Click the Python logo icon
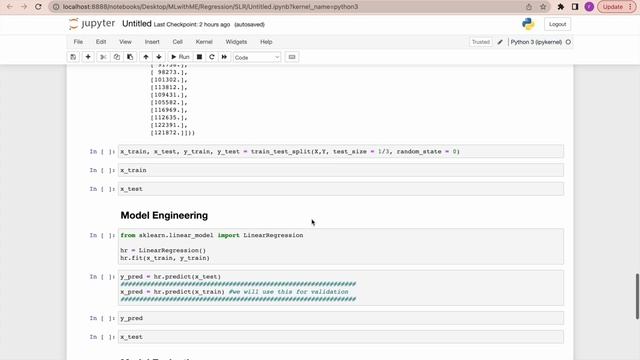640x360 pixels. click(528, 24)
